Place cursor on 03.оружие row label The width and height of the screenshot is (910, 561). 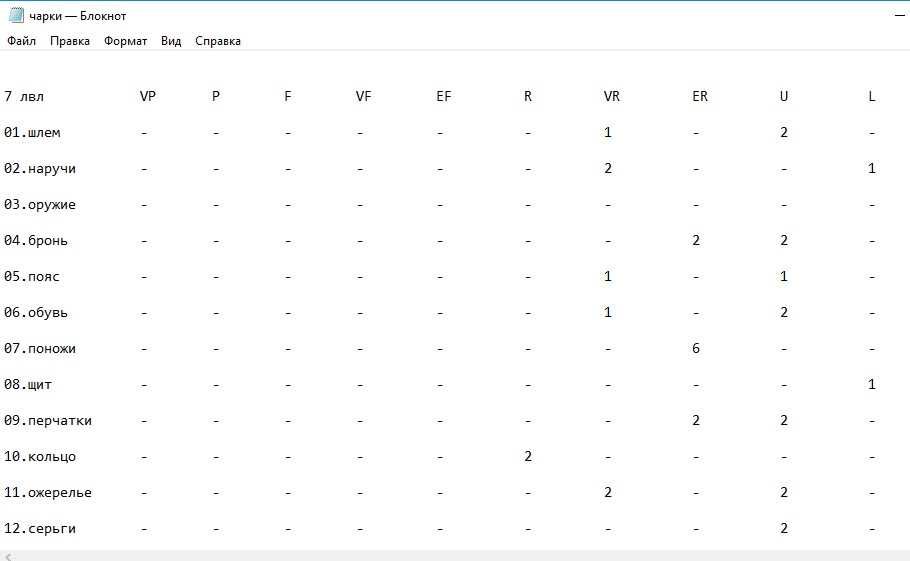coord(39,205)
